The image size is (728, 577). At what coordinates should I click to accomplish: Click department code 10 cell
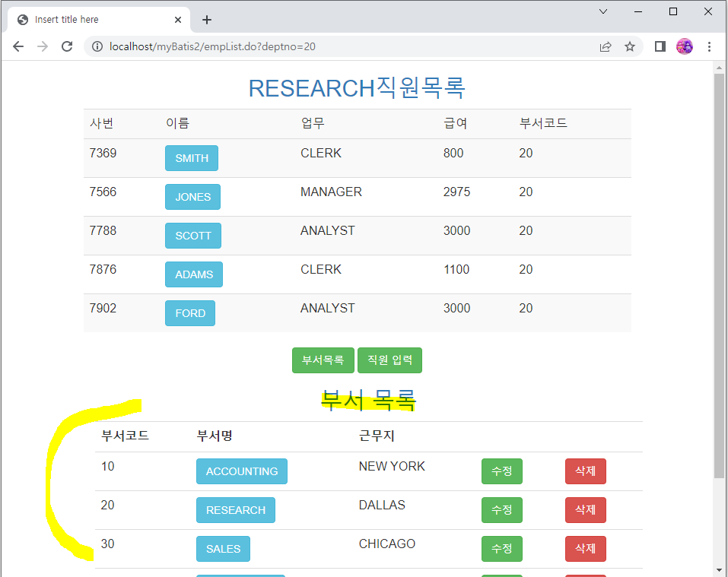point(108,466)
